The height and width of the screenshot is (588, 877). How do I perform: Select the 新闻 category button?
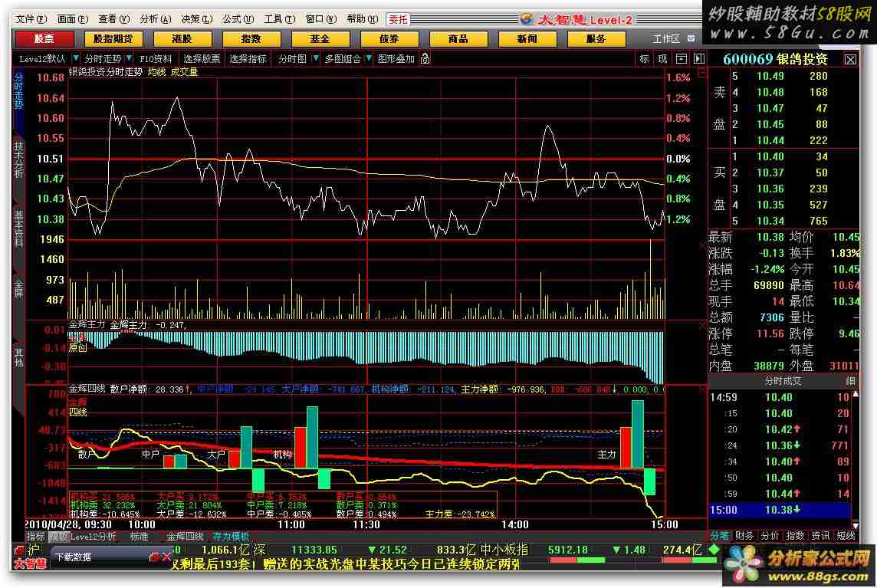click(x=527, y=38)
